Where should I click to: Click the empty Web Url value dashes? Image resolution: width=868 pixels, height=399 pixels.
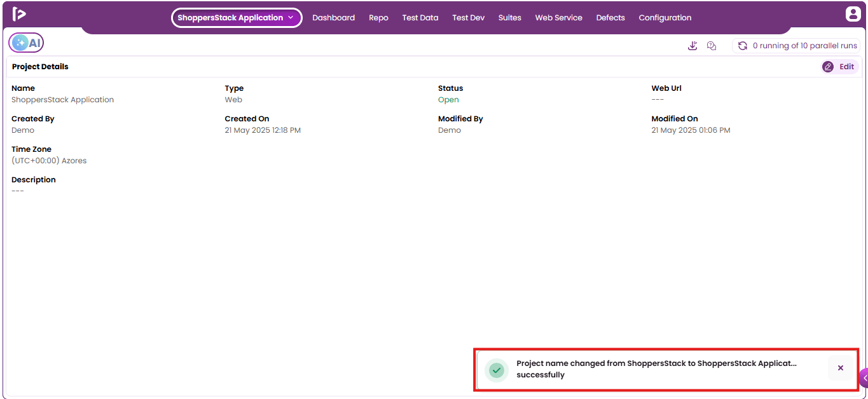[658, 100]
